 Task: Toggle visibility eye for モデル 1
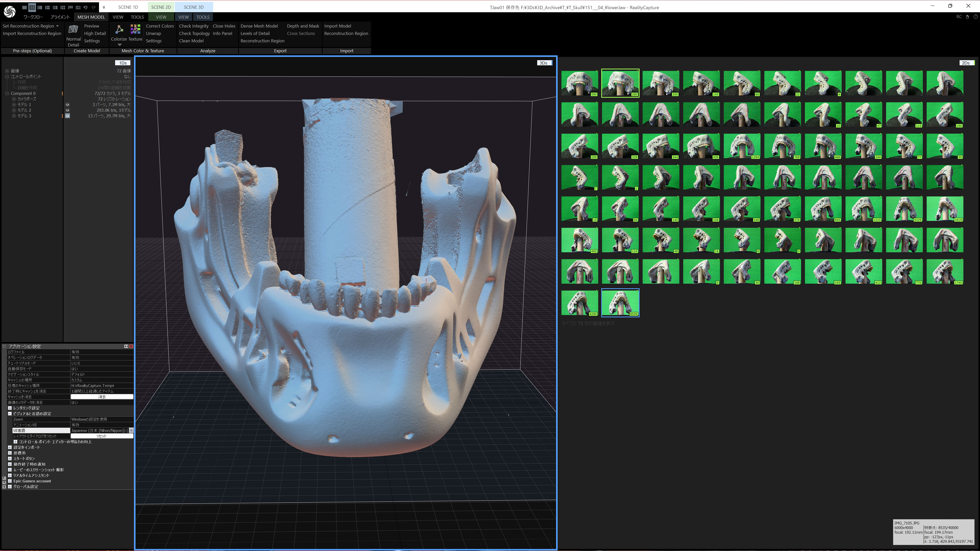coord(67,105)
